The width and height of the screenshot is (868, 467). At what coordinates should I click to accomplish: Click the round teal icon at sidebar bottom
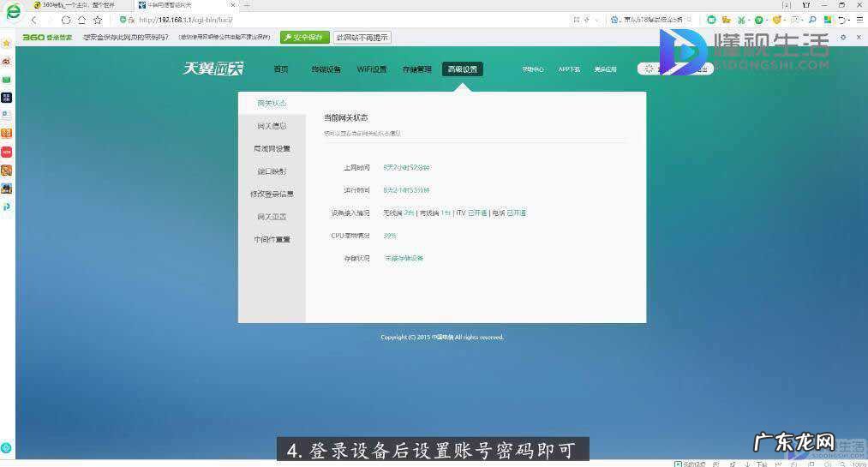pos(7,447)
